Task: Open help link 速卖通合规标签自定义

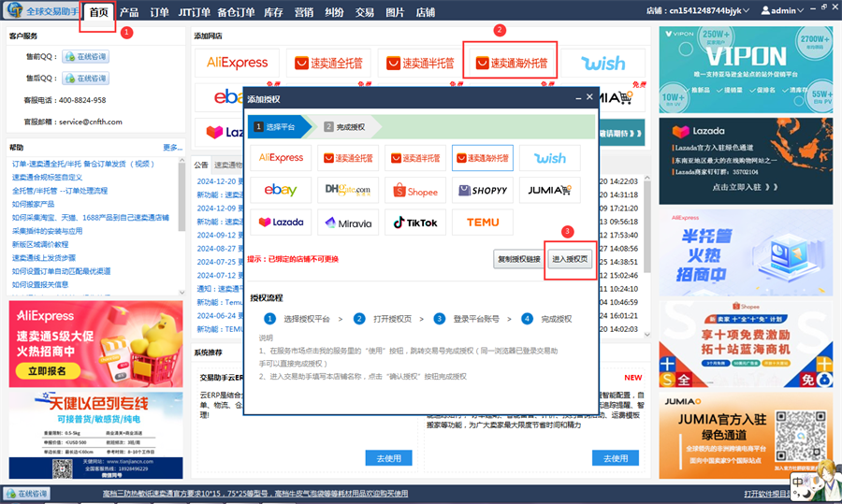Action: pyautogui.click(x=48, y=177)
